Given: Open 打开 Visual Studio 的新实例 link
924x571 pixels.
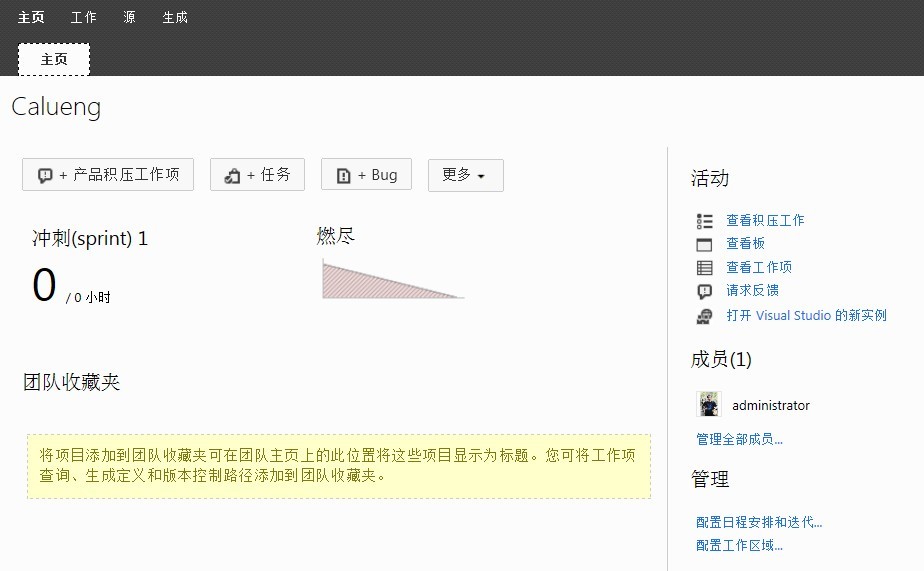Looking at the screenshot, I should pyautogui.click(x=806, y=315).
